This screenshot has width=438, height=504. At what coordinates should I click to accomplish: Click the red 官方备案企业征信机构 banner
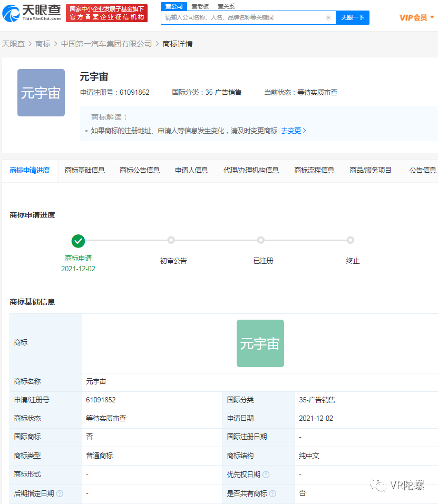[x=106, y=13]
